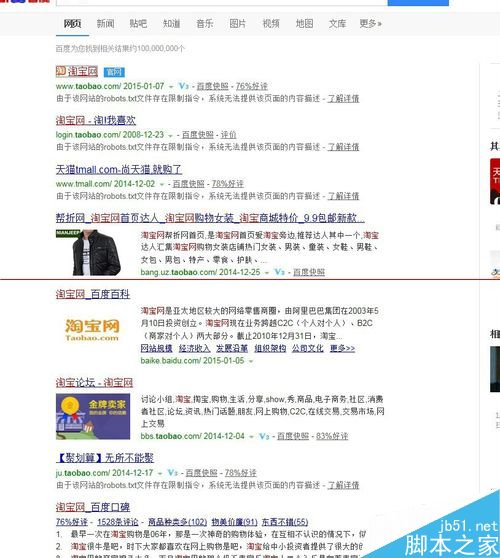Click the 商品种类多(102) tag
Screen dimensions: 500x558
(x=177, y=522)
